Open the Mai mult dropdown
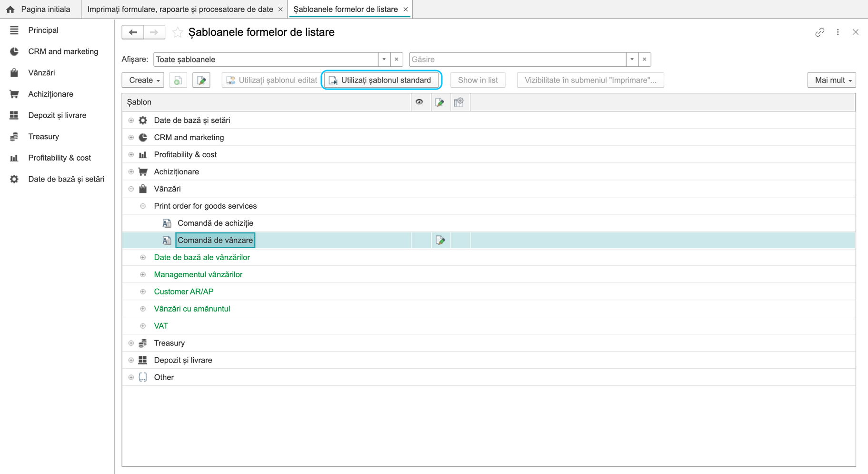The image size is (868, 474). click(x=832, y=80)
